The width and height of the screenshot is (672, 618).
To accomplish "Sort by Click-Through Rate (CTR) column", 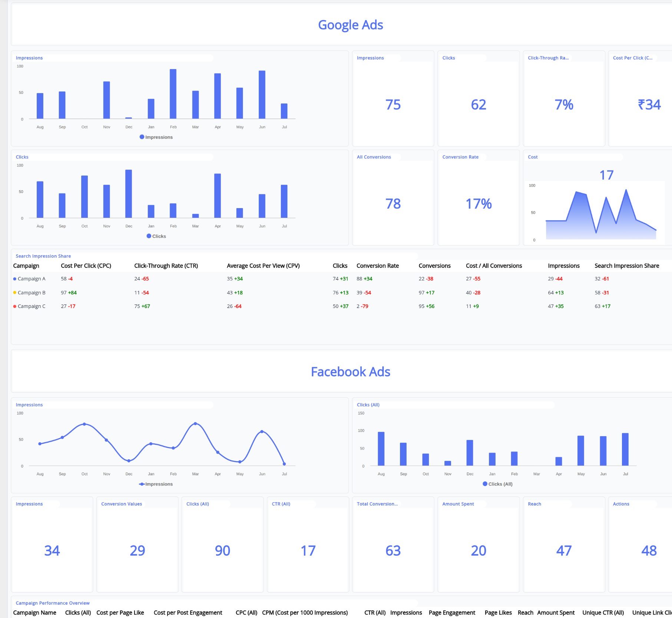I will tap(166, 266).
